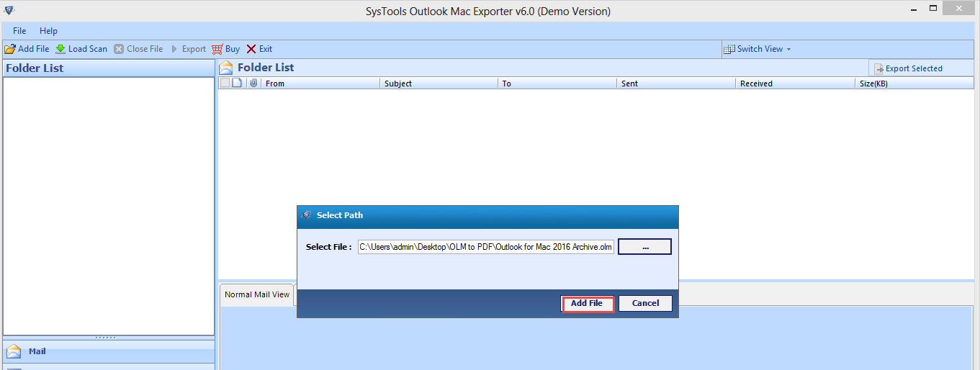The height and width of the screenshot is (370, 980).
Task: Click the Export toolbar item with arrow
Action: [188, 49]
